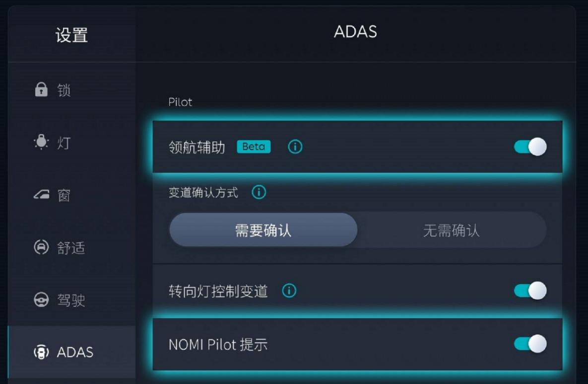Screen dimensions: 588x384
Task: Click the Beta badge label
Action: pyautogui.click(x=254, y=147)
